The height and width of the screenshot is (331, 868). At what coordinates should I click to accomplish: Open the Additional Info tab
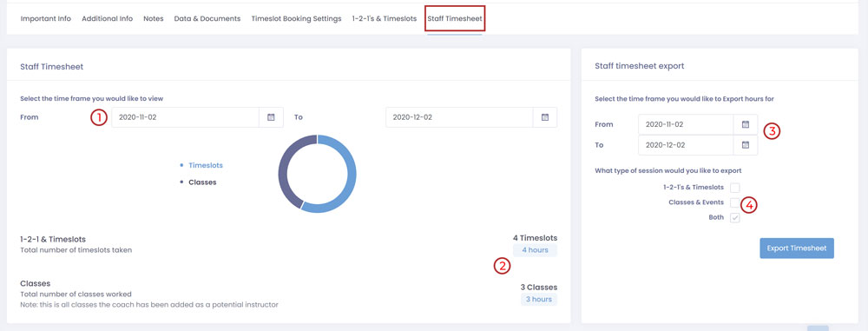coord(108,18)
